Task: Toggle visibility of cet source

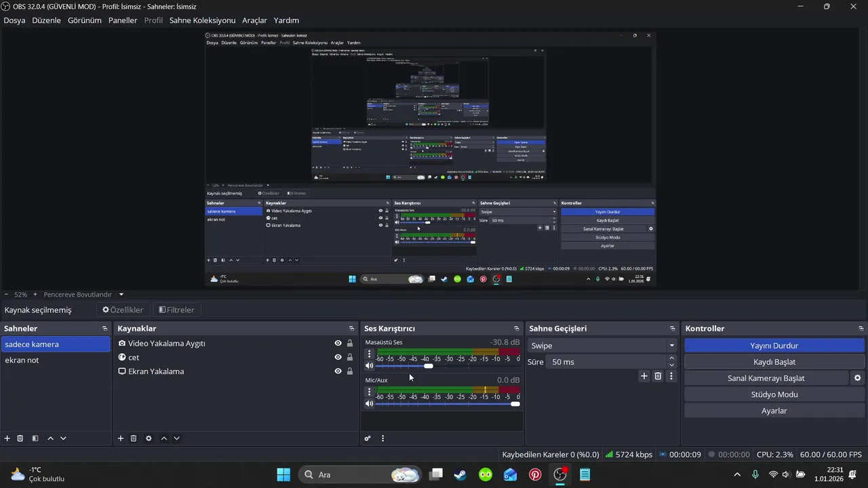Action: (x=338, y=357)
